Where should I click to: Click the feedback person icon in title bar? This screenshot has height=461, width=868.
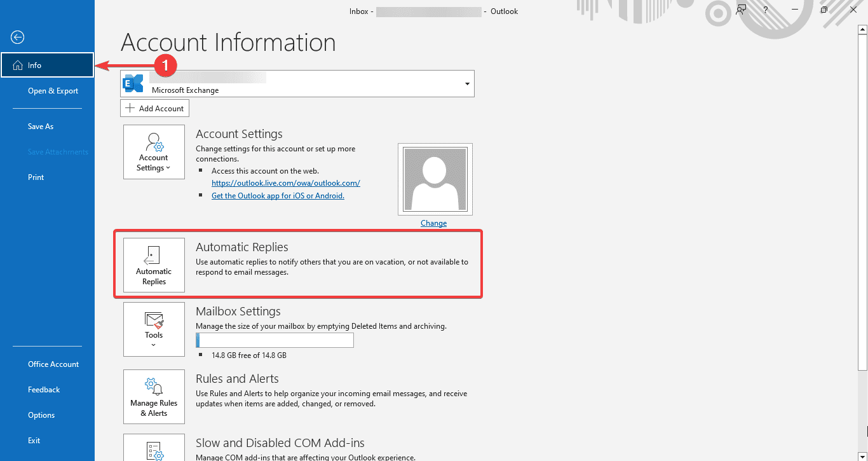pos(741,10)
